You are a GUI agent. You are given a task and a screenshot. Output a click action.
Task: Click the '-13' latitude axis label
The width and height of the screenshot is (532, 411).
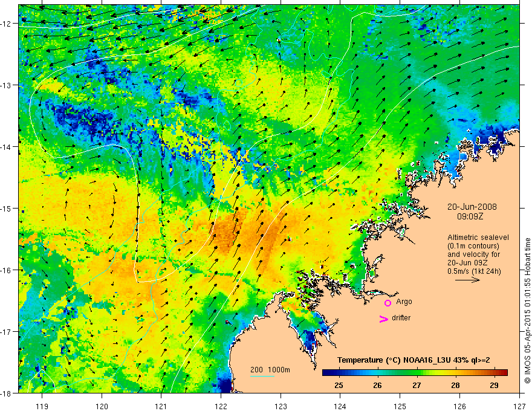click(x=7, y=85)
